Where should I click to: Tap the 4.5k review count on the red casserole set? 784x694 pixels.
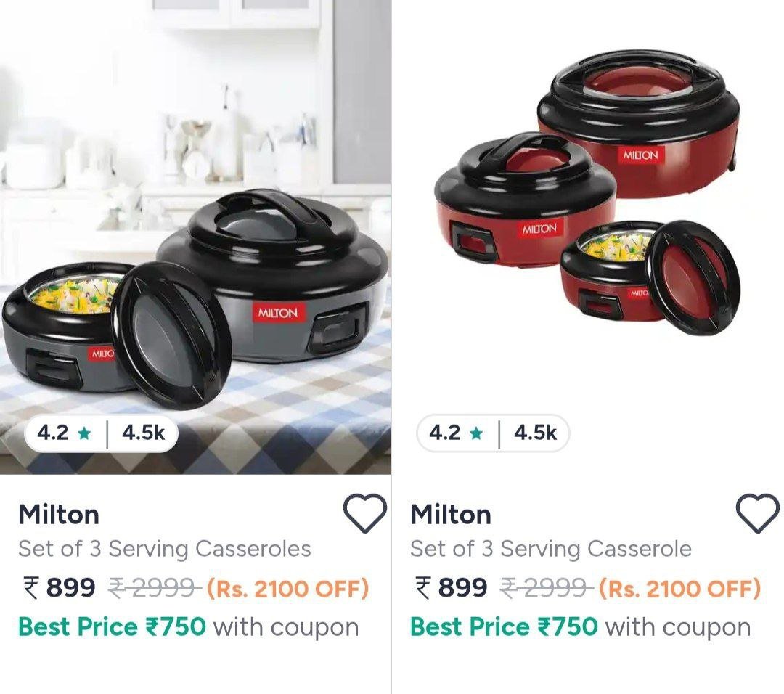point(535,433)
